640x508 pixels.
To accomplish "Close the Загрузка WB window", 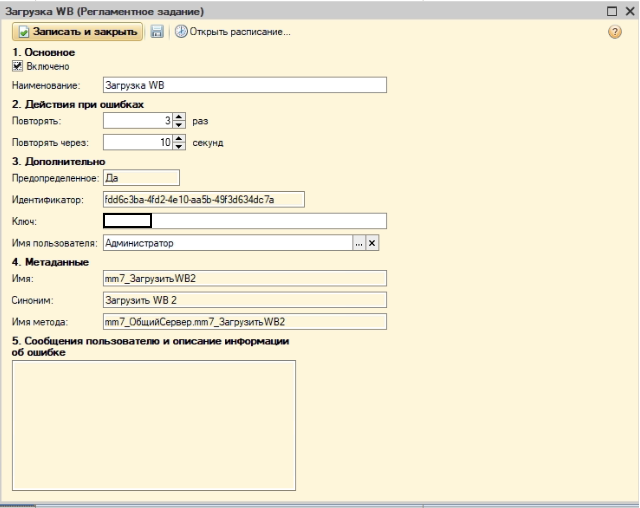I will tap(630, 11).
